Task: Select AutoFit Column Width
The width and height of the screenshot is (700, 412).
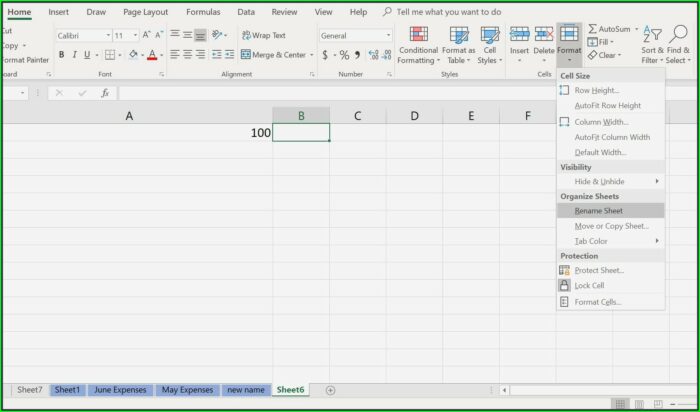Action: [611, 137]
